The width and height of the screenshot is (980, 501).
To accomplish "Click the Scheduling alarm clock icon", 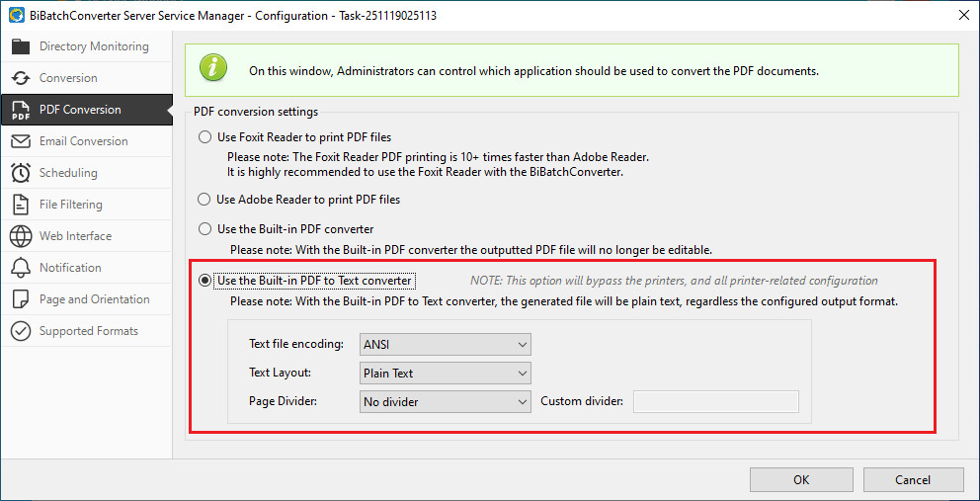I will pos(20,173).
